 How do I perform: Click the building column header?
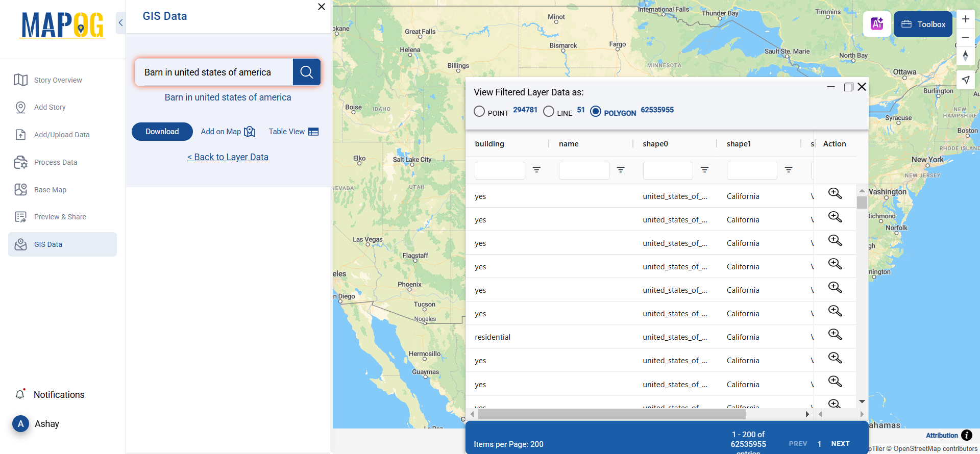[489, 144]
